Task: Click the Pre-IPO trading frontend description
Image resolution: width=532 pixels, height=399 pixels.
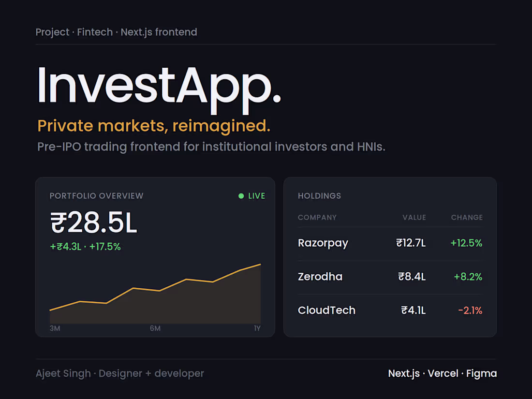Action: 211,147
